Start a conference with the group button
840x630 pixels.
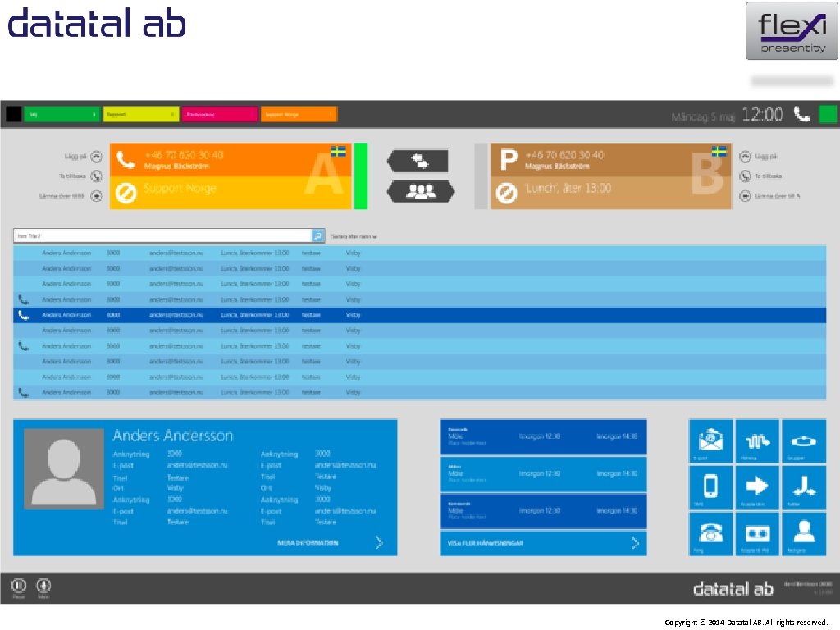tap(421, 191)
